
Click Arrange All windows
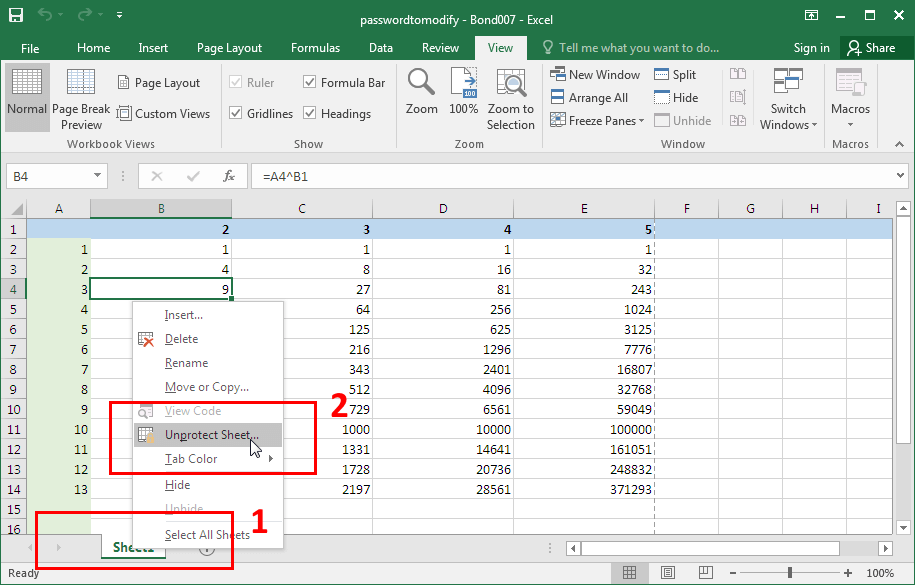click(589, 98)
